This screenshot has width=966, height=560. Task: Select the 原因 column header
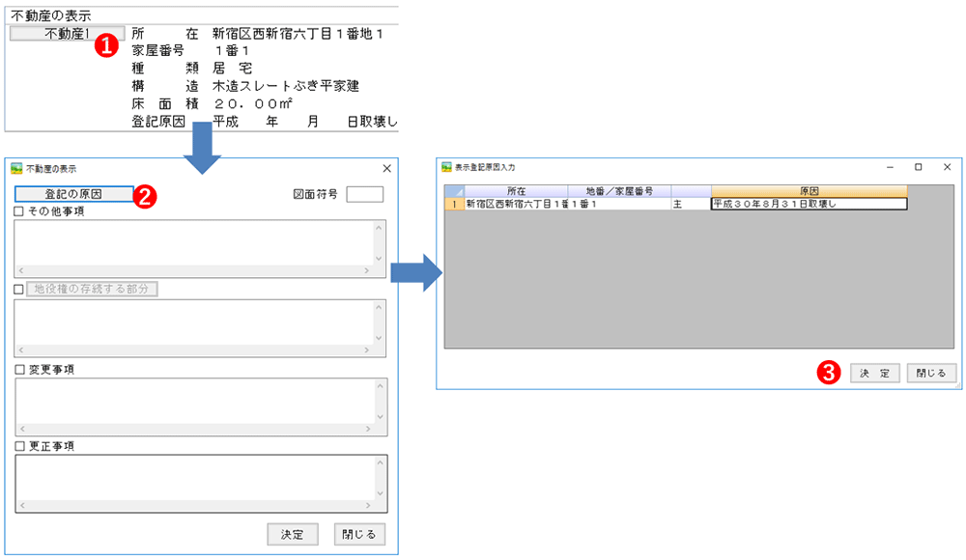click(x=809, y=191)
